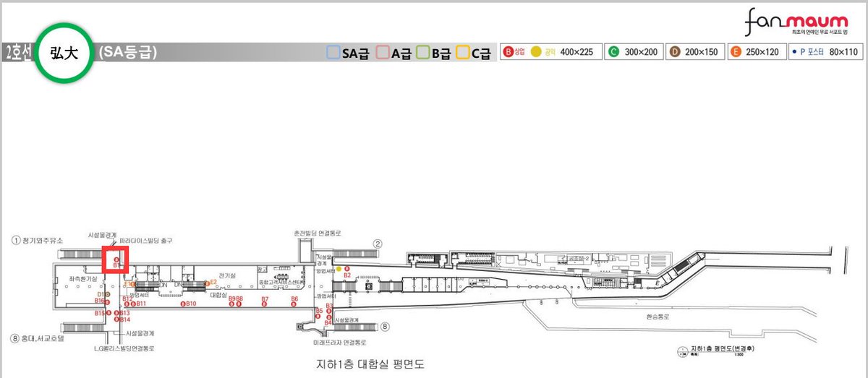Image resolution: width=868 pixels, height=378 pixels.
Task: Select the B11 ad marker
Action: tap(133, 304)
